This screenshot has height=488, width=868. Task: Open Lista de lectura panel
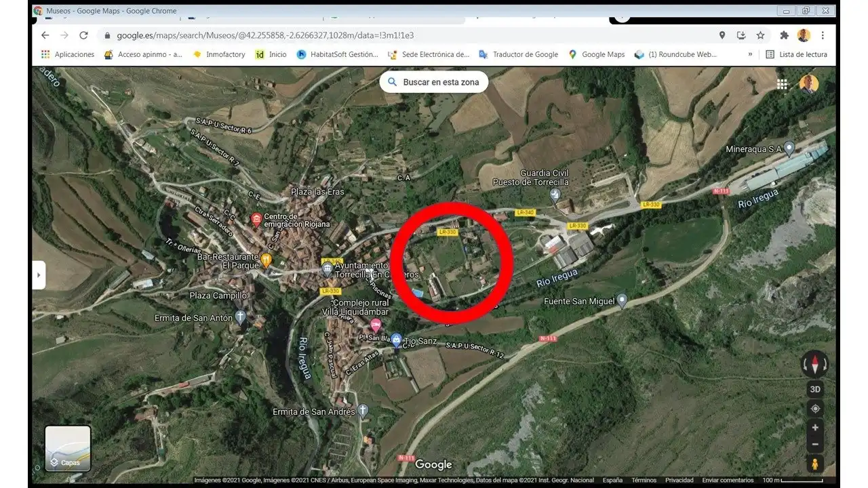pos(796,54)
